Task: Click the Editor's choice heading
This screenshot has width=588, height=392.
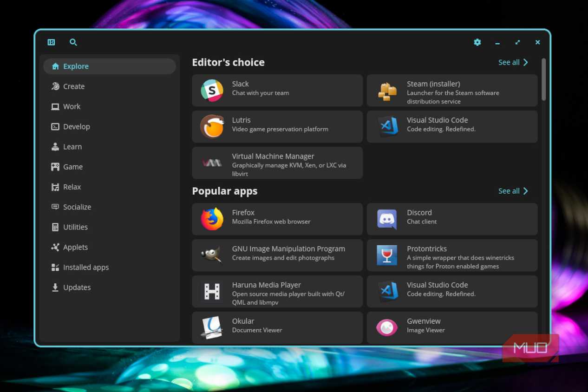Action: pyautogui.click(x=228, y=62)
